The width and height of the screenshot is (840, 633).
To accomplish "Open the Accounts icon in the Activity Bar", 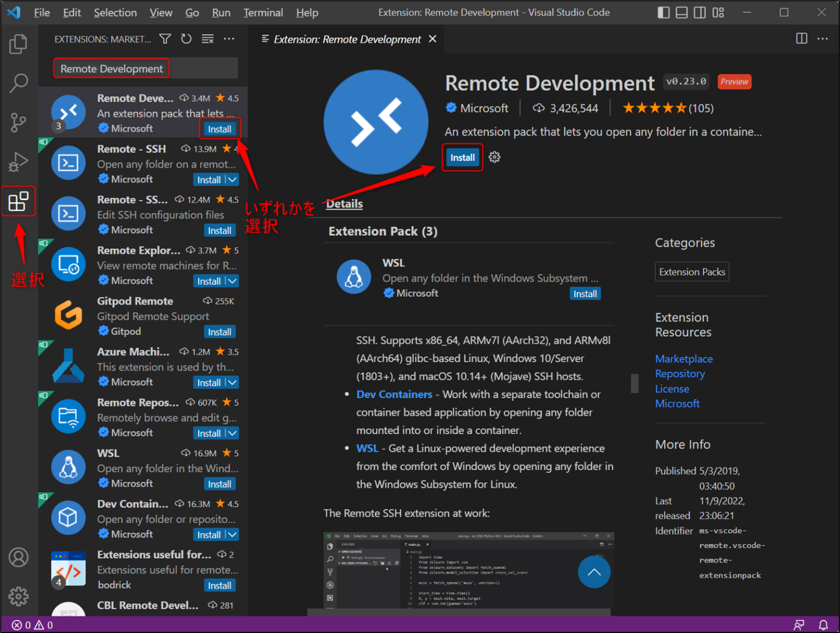I will pos(19,557).
